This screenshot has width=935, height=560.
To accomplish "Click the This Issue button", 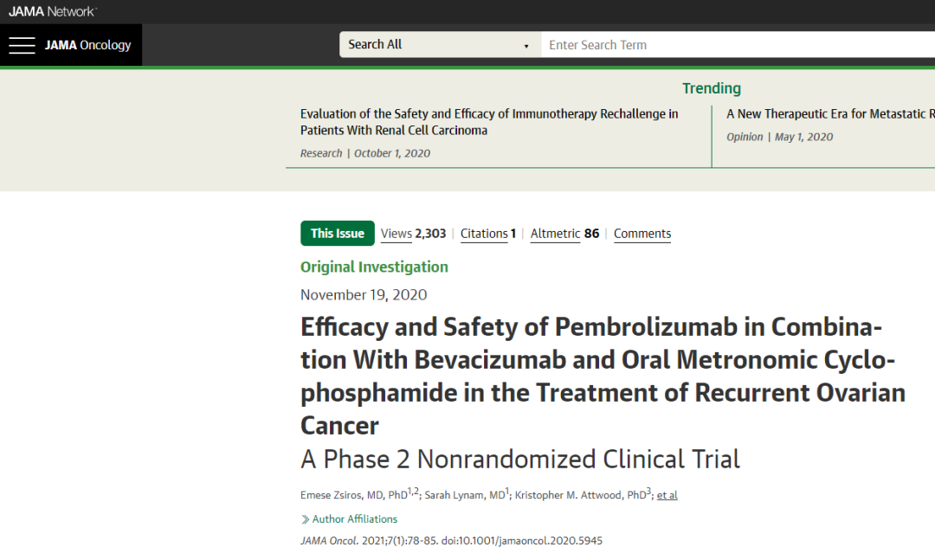I will click(x=337, y=234).
